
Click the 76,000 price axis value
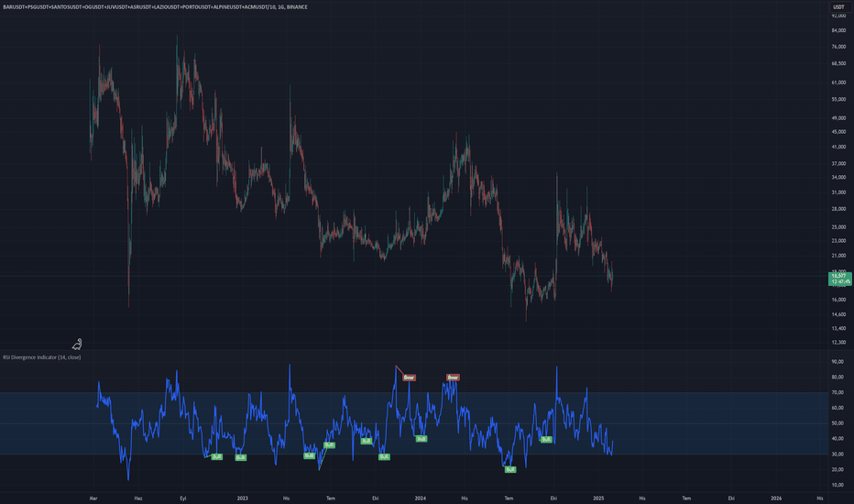click(x=838, y=47)
